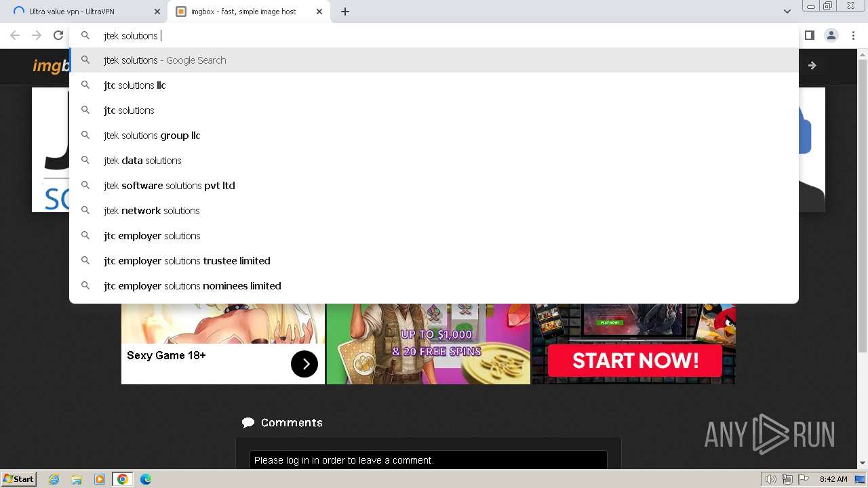The width and height of the screenshot is (868, 488).
Task: Select jtc employer solutions nominees limited
Action: tap(434, 286)
